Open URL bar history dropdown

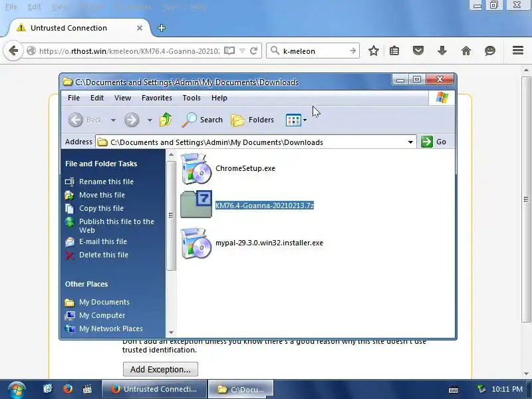242,51
